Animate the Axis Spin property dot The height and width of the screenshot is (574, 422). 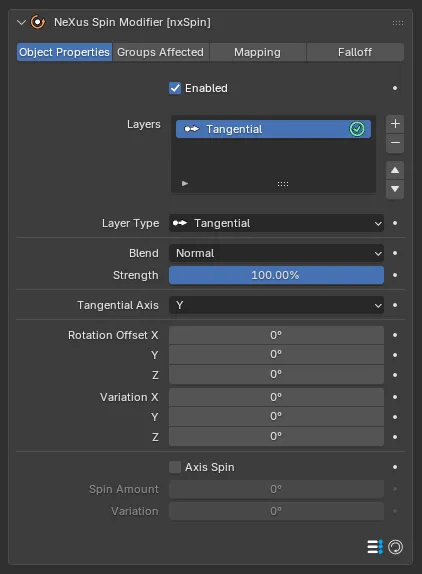point(395,467)
